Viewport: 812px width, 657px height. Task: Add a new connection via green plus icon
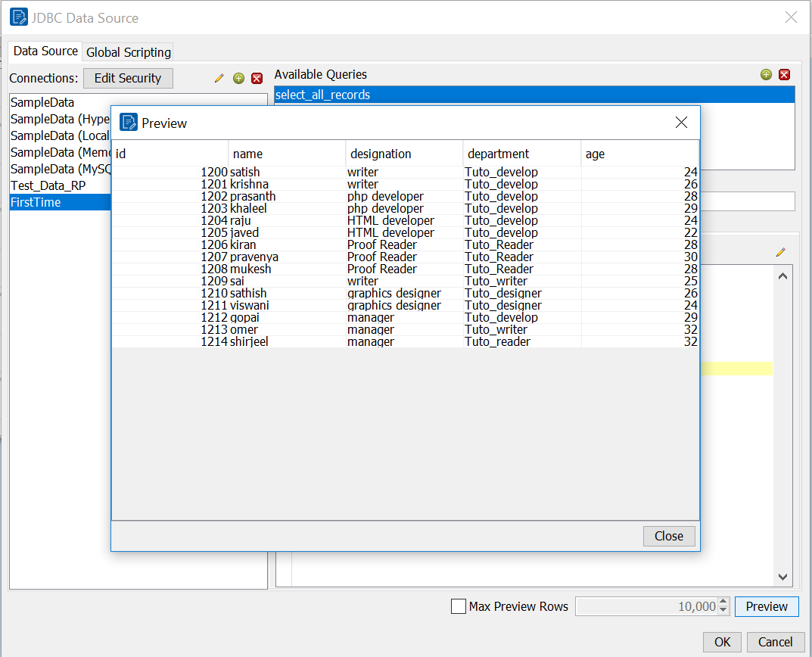pos(238,78)
